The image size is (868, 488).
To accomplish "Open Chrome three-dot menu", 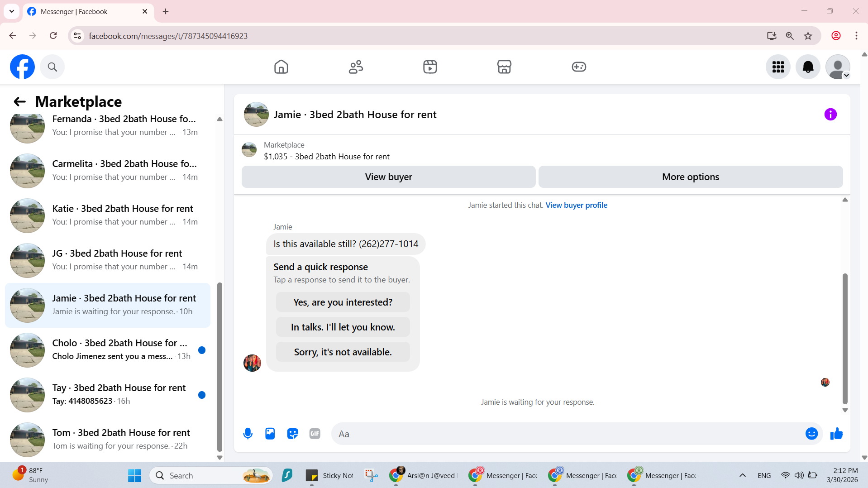I will [x=856, y=36].
